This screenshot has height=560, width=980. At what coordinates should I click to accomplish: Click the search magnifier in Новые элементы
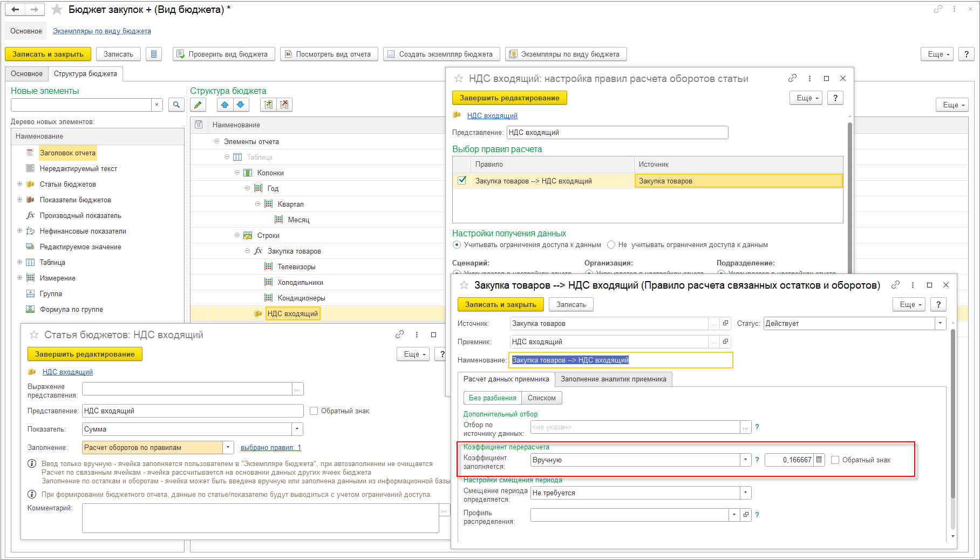click(176, 105)
